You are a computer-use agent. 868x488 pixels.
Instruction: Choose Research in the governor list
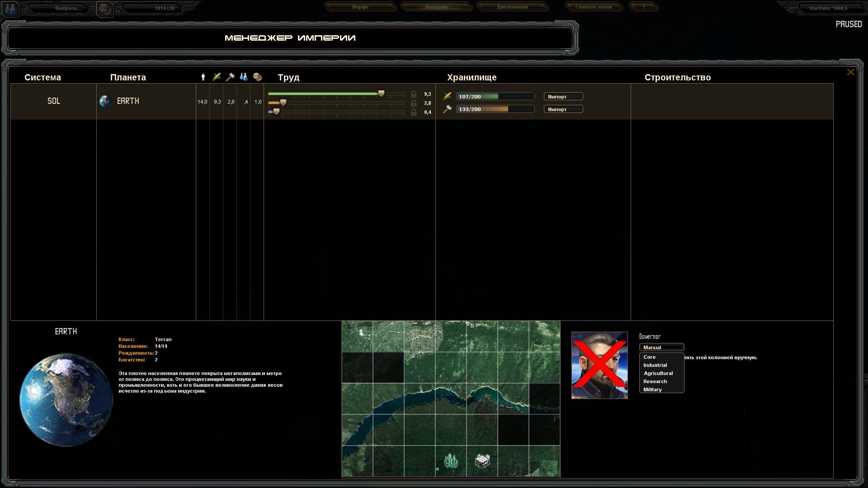(x=655, y=381)
